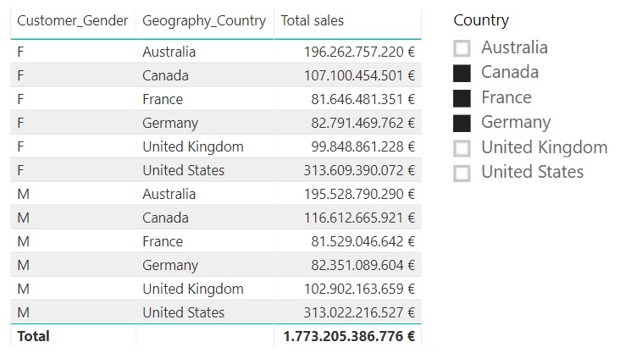Click the Total row label
620x364 pixels.
coord(34,336)
